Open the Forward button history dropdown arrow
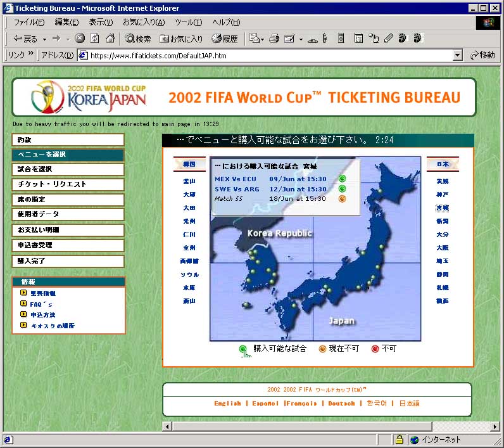Viewport: 504px width, 448px height. click(x=68, y=39)
